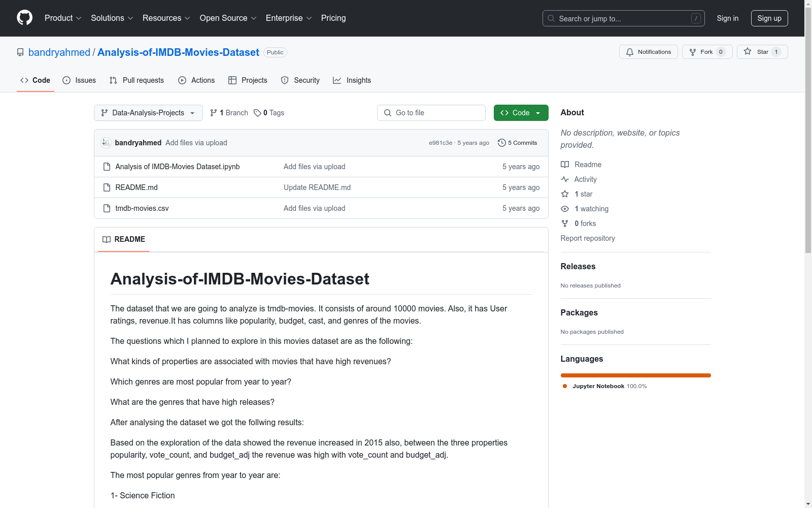The height and width of the screenshot is (508, 812).
Task: View the 5 Commits history
Action: 518,143
